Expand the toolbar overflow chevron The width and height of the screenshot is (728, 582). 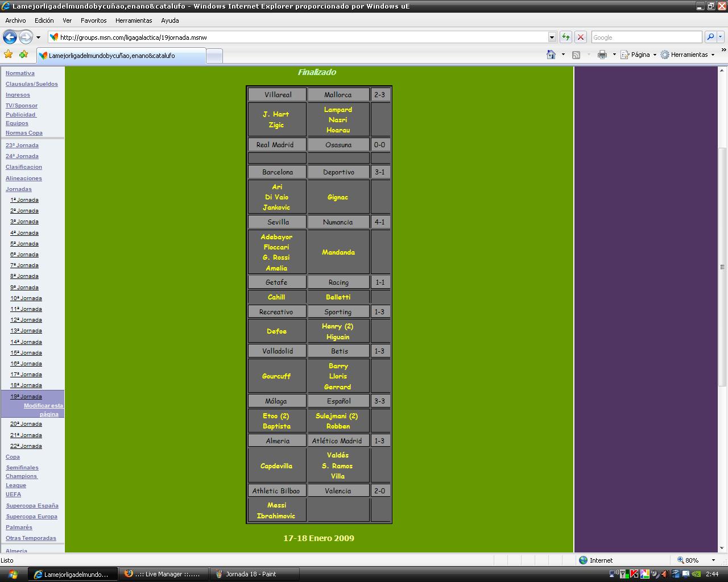point(723,51)
